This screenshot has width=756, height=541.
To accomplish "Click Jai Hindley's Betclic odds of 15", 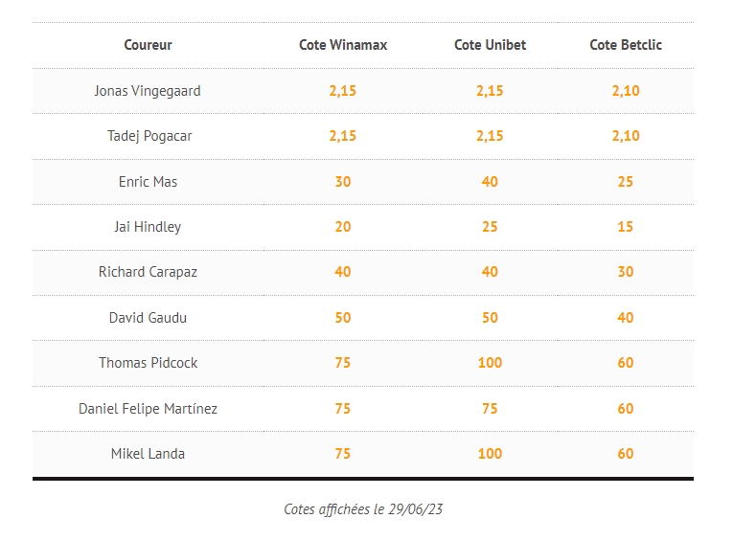I will (x=626, y=227).
